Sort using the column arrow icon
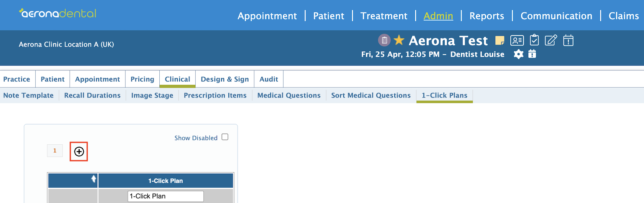Image resolution: width=644 pixels, height=203 pixels. pyautogui.click(x=94, y=179)
